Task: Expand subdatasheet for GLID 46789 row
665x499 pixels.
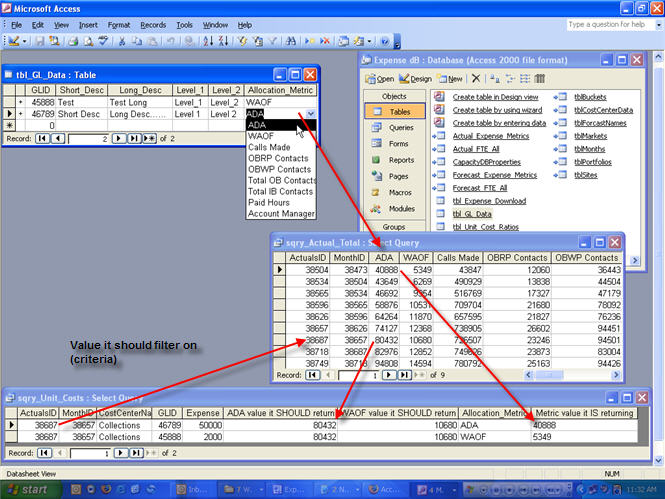Action: pos(20,114)
